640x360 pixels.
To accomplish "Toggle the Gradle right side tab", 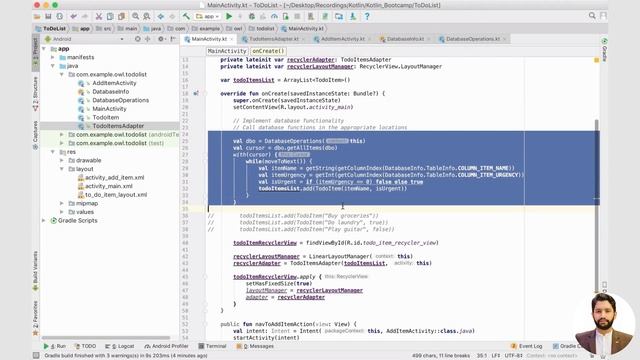I will 604,50.
